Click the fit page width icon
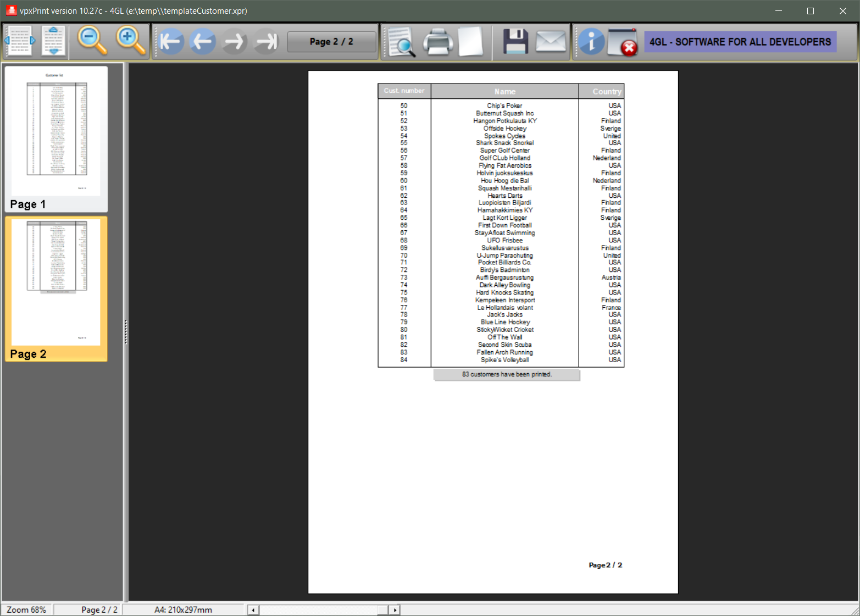This screenshot has height=616, width=860. 20,41
